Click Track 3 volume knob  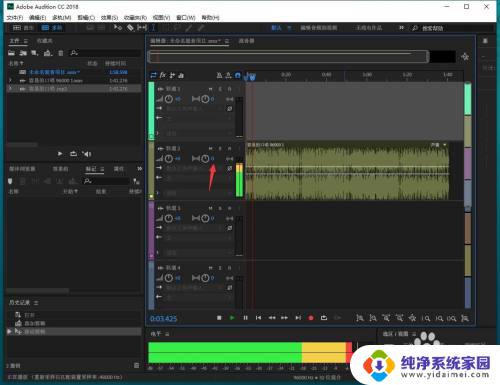coord(169,218)
